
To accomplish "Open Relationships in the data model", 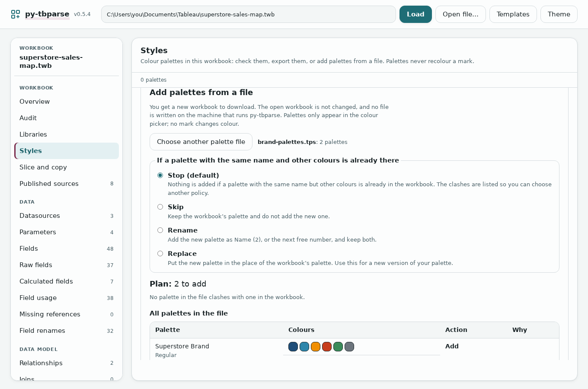I will point(67,363).
